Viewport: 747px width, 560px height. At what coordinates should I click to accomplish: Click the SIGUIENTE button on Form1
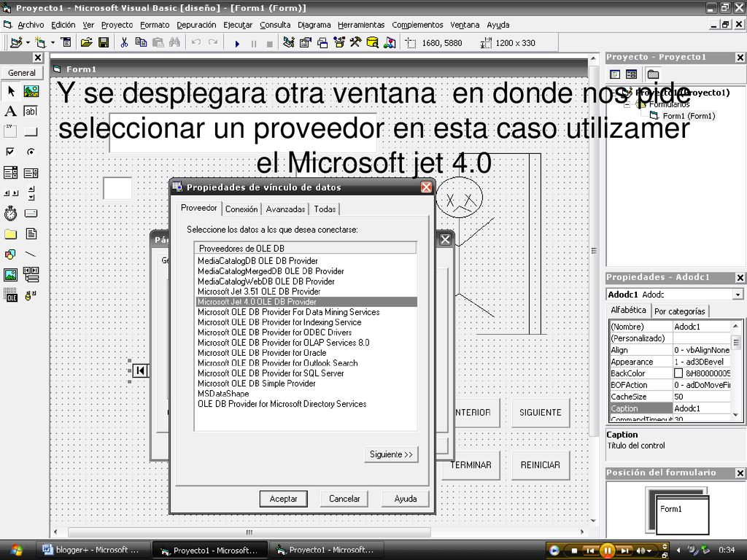[x=541, y=413]
